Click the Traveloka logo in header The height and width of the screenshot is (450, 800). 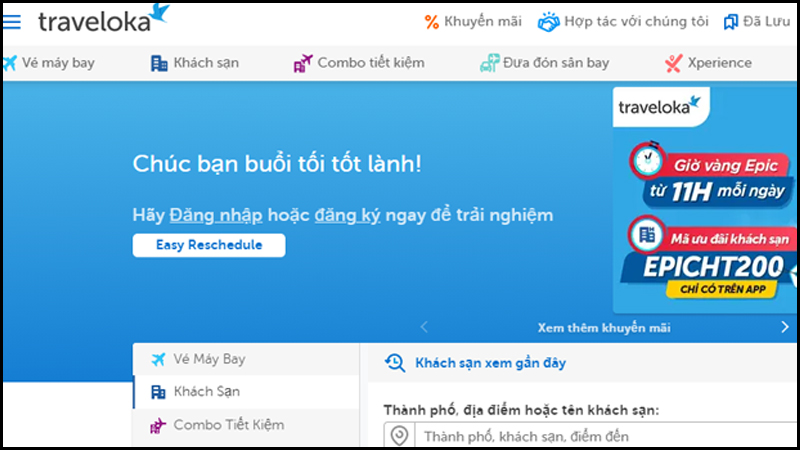tap(104, 19)
